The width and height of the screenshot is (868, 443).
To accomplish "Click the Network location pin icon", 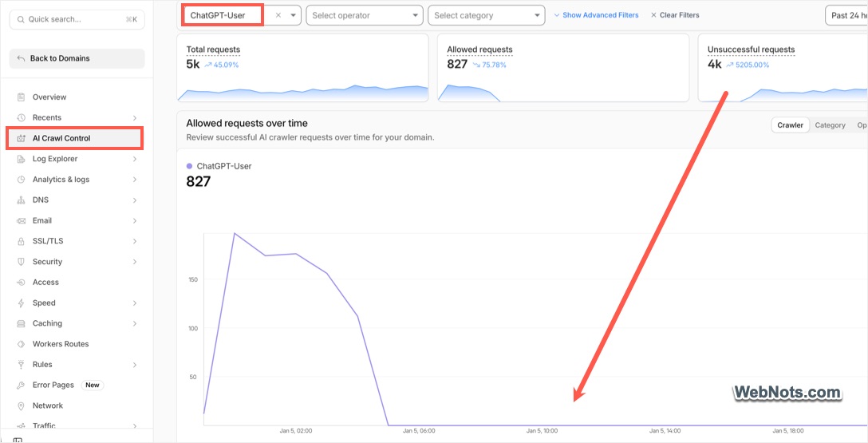I will 21,406.
